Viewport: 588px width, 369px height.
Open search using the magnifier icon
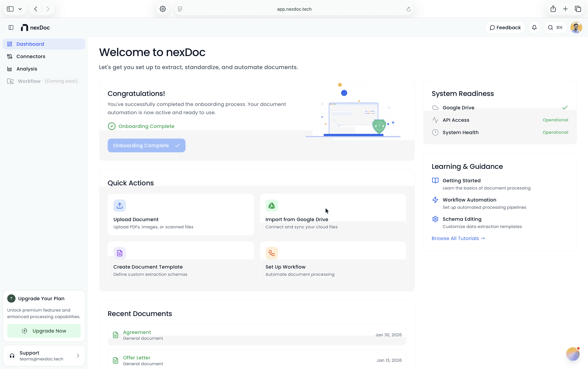[x=550, y=27]
